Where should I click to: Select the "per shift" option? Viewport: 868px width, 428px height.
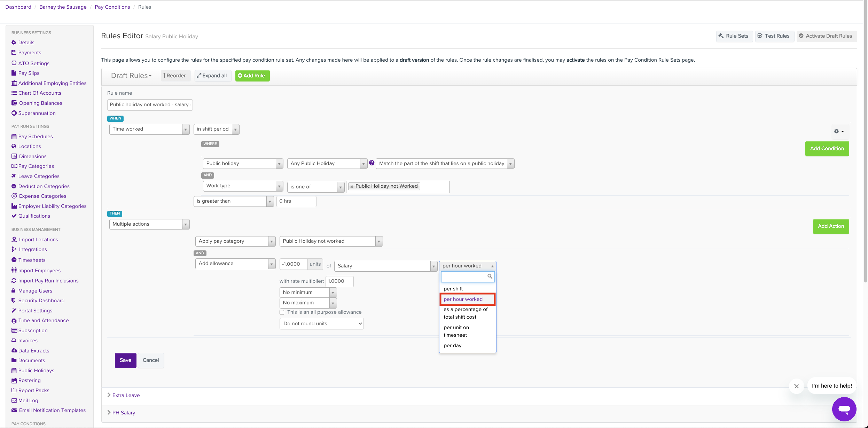pos(453,289)
